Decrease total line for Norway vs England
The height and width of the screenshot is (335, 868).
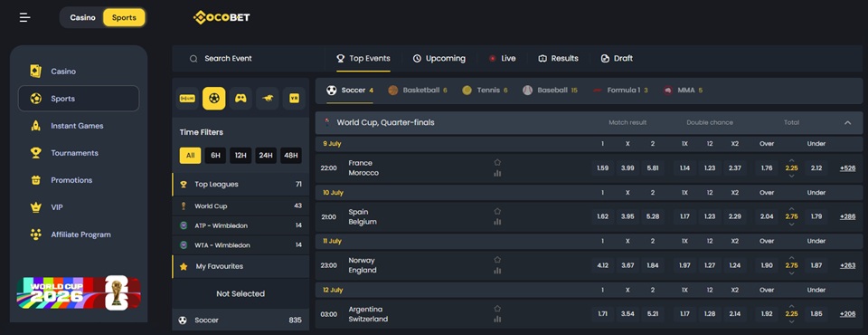(792, 273)
